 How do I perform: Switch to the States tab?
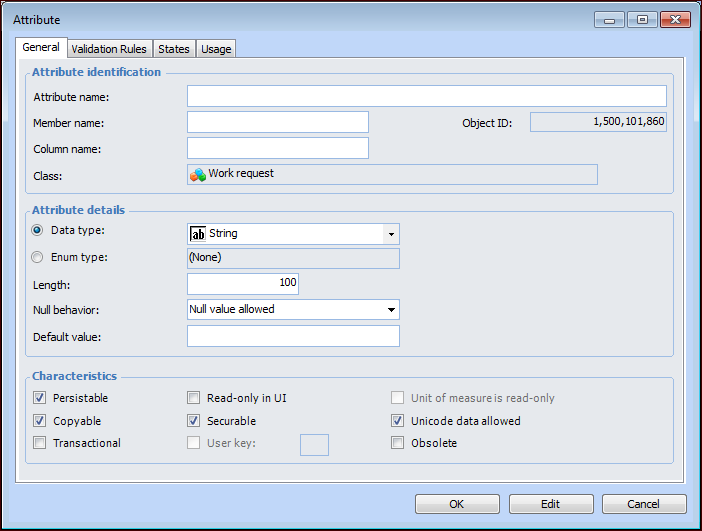click(174, 49)
